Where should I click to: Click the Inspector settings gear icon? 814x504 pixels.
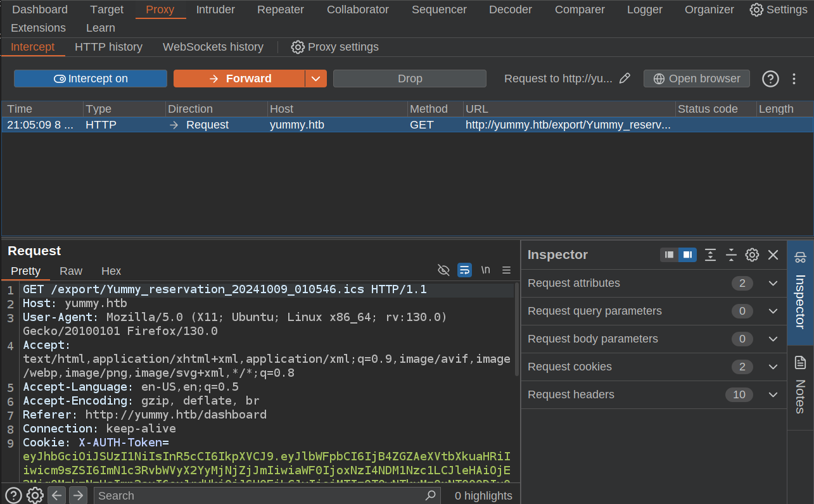[752, 255]
